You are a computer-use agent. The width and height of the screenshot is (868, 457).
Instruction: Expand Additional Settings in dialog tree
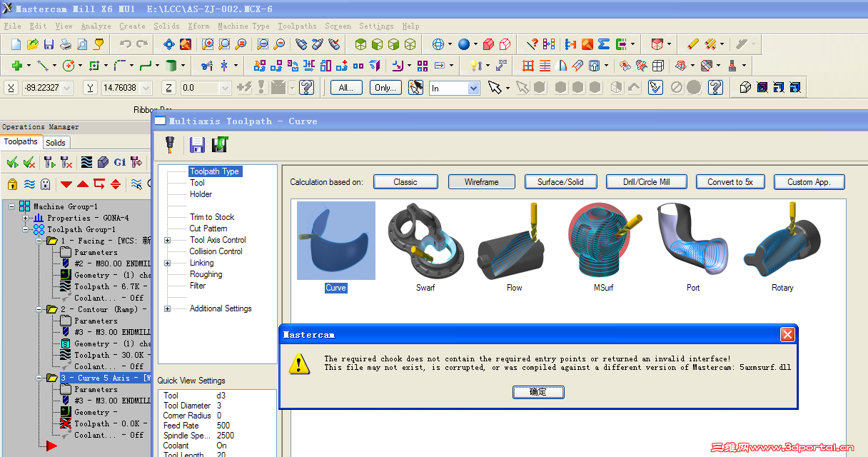pyautogui.click(x=168, y=308)
